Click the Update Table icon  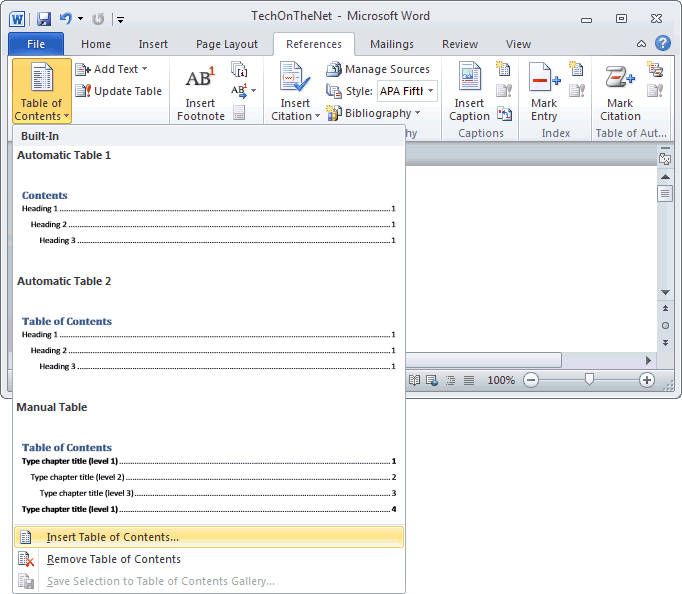click(x=83, y=91)
